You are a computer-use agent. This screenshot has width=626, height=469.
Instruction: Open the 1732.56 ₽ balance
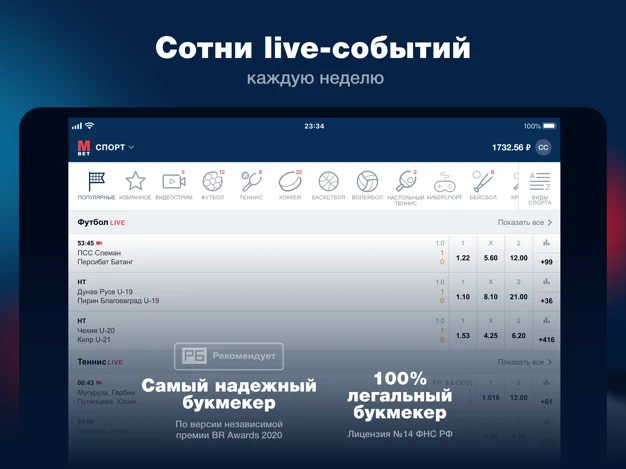[x=511, y=147]
